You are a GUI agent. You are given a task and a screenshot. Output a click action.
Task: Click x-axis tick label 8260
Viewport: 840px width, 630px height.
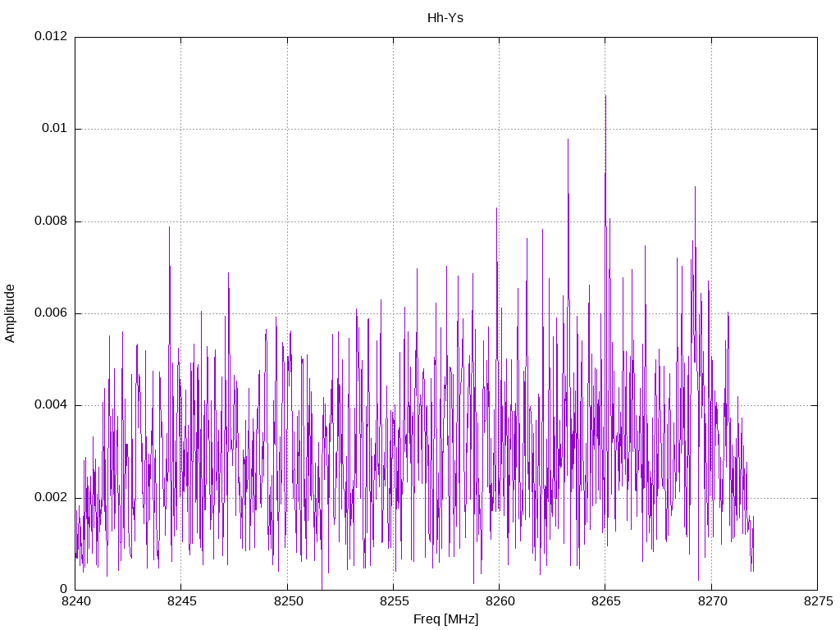point(500,601)
